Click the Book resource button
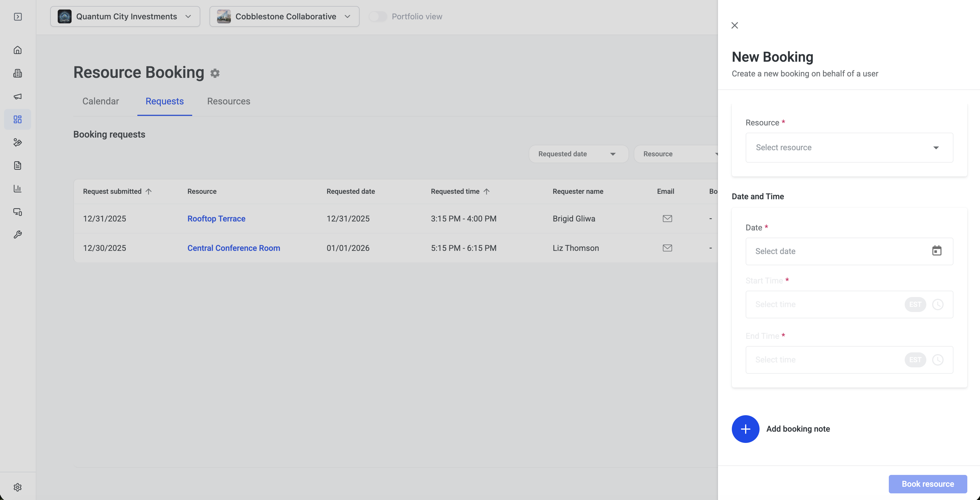Screen dimensions: 980x500 point(927,484)
